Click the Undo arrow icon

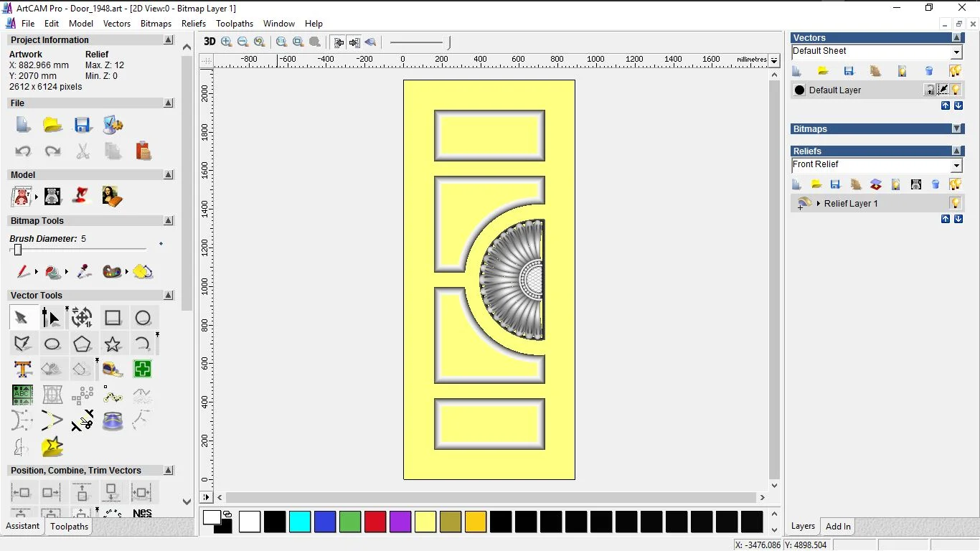[23, 151]
